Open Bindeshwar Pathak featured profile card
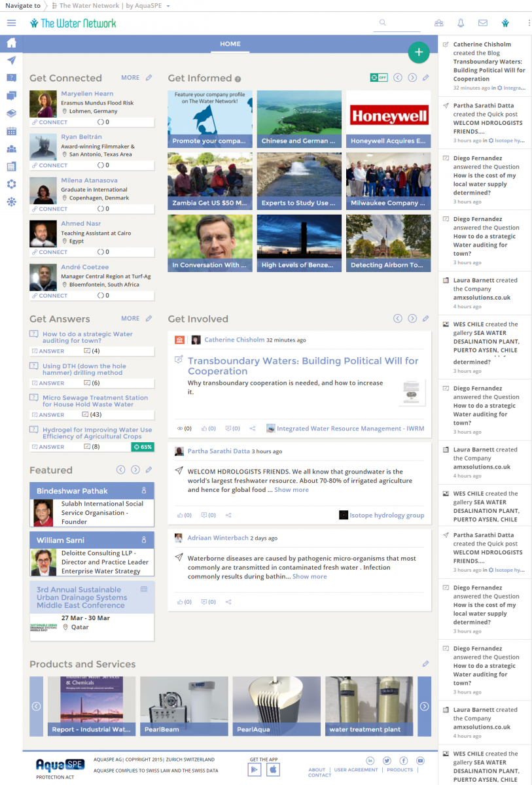 [x=92, y=504]
